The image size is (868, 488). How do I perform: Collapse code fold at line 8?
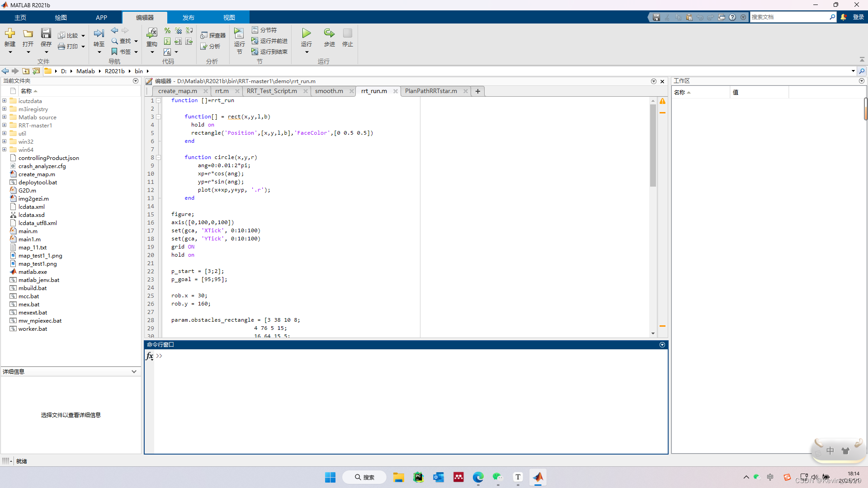(x=159, y=157)
